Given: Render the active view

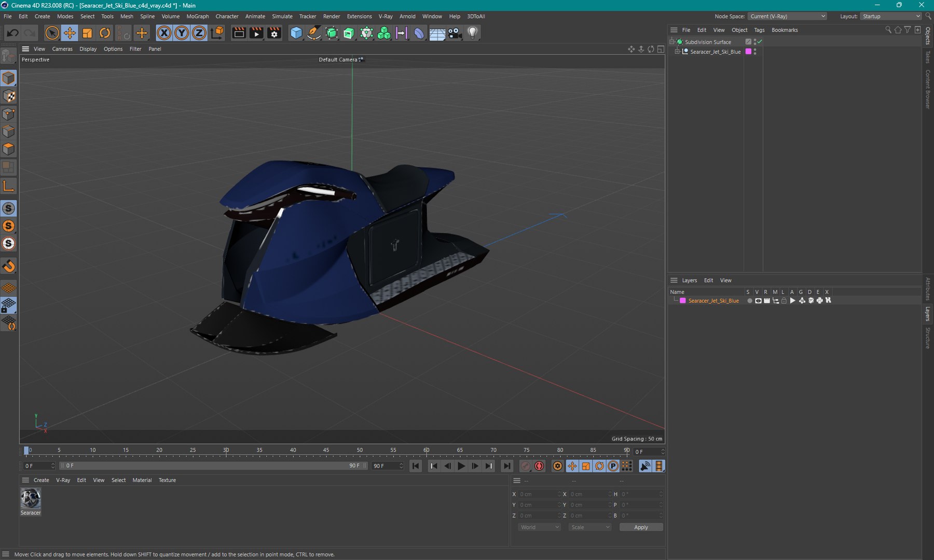Looking at the screenshot, I should [239, 33].
